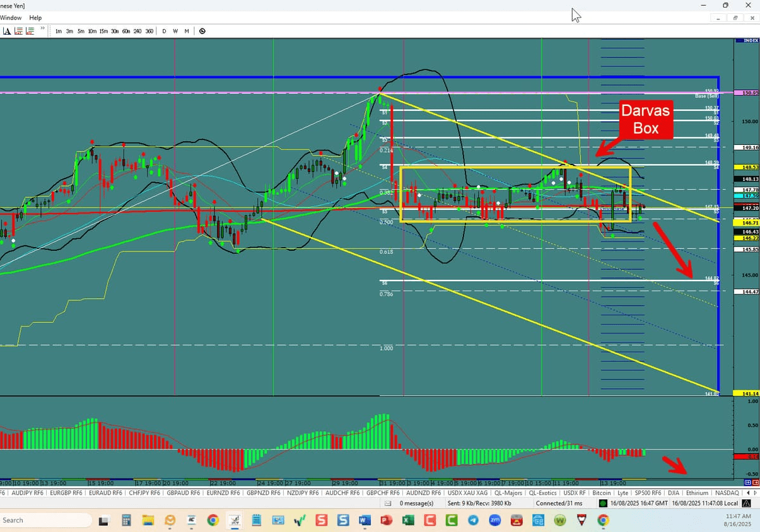Select the first chart style icon
The height and width of the screenshot is (532, 760).
8,30
